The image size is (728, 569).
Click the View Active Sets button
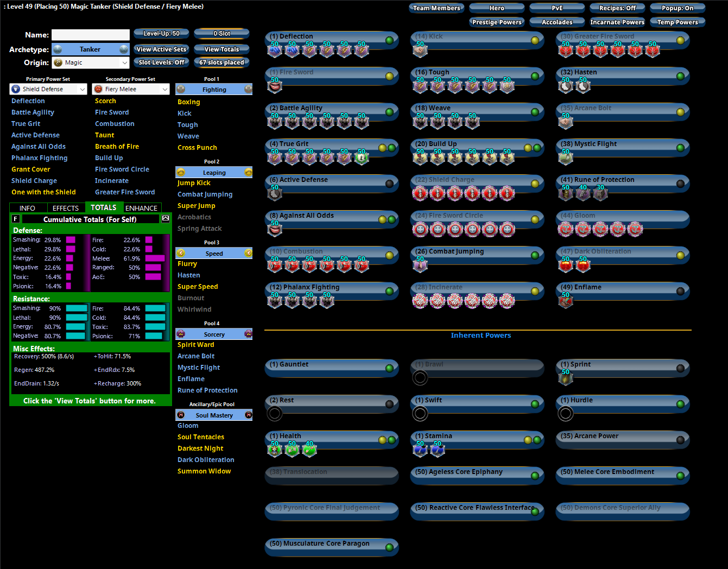point(161,49)
